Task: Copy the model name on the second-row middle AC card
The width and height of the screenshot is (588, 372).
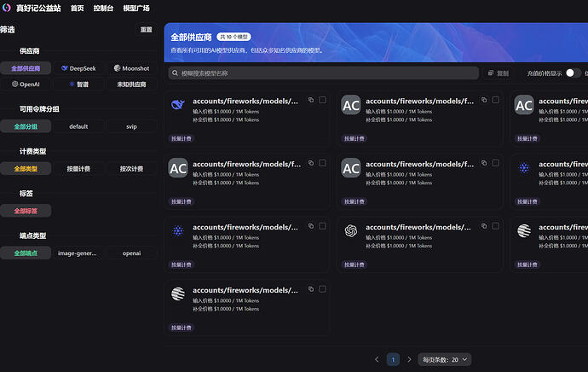Action: [x=484, y=163]
